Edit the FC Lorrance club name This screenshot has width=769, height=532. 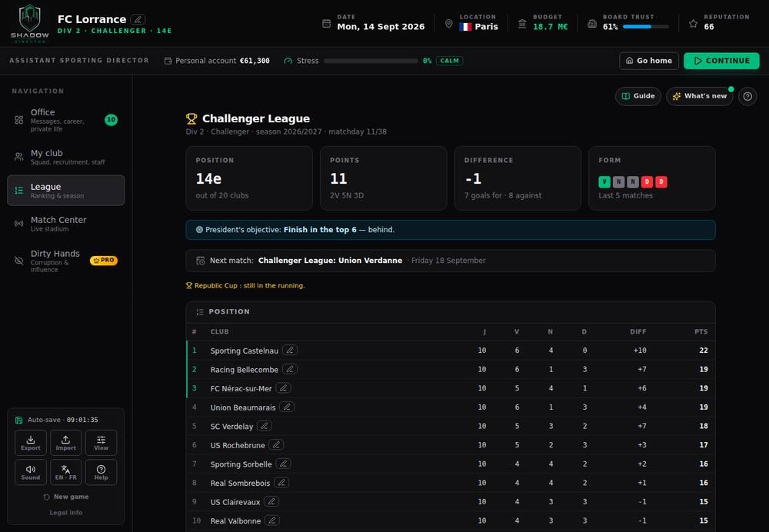(138, 20)
